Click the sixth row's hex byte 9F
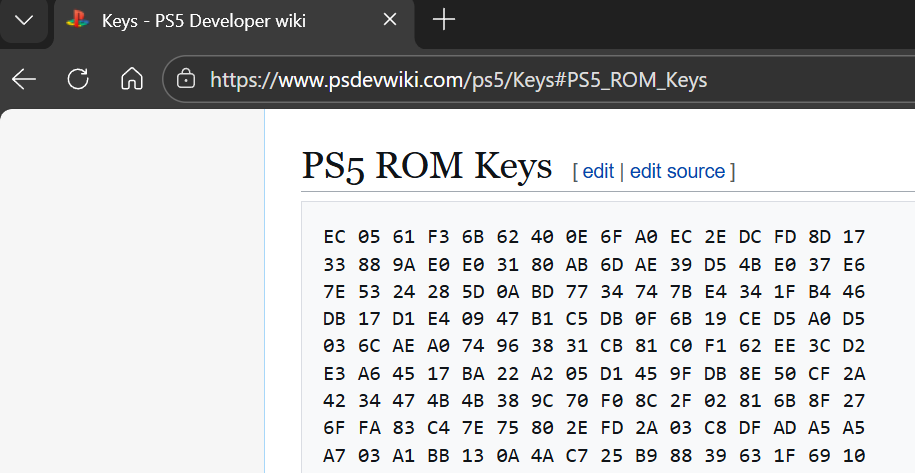915x473 pixels. tap(680, 373)
